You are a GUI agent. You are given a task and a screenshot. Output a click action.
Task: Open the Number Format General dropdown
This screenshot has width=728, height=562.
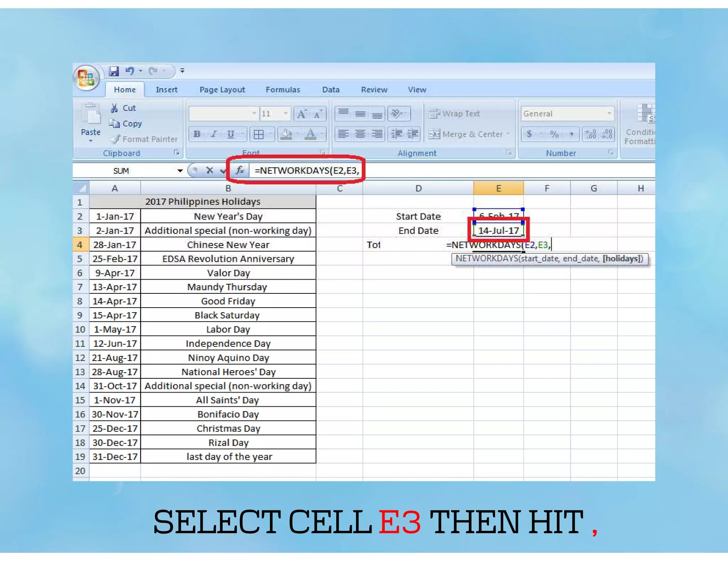click(x=609, y=114)
